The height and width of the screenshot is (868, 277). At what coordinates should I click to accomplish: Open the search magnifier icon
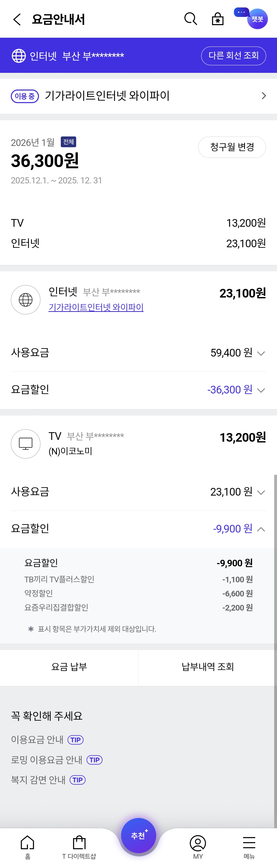(190, 19)
